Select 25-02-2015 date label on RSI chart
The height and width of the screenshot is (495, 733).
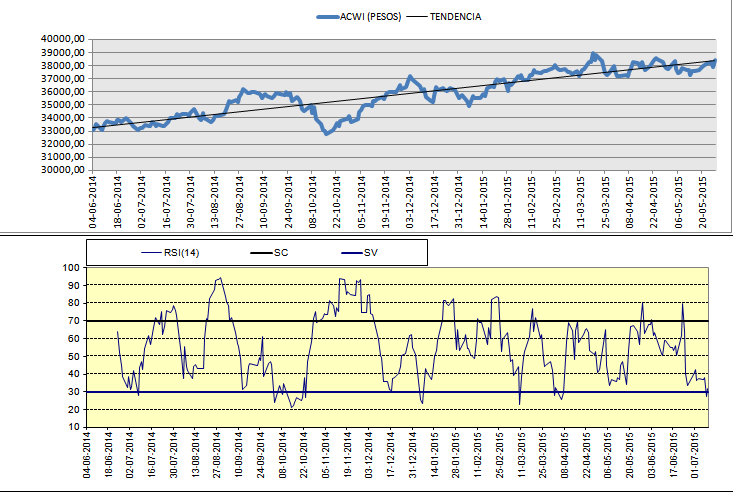coord(499,455)
